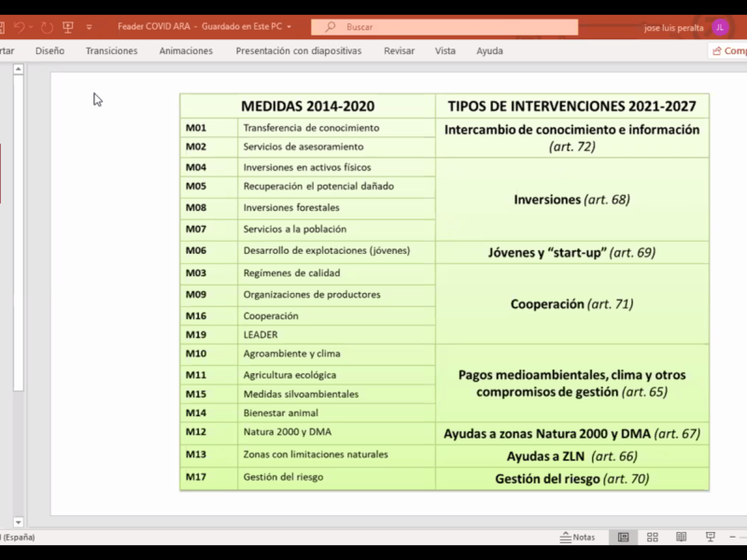This screenshot has height=560, width=747.
Task: Click Desarrollo de explotaciones (jóvenes) cell
Action: pyautogui.click(x=336, y=252)
